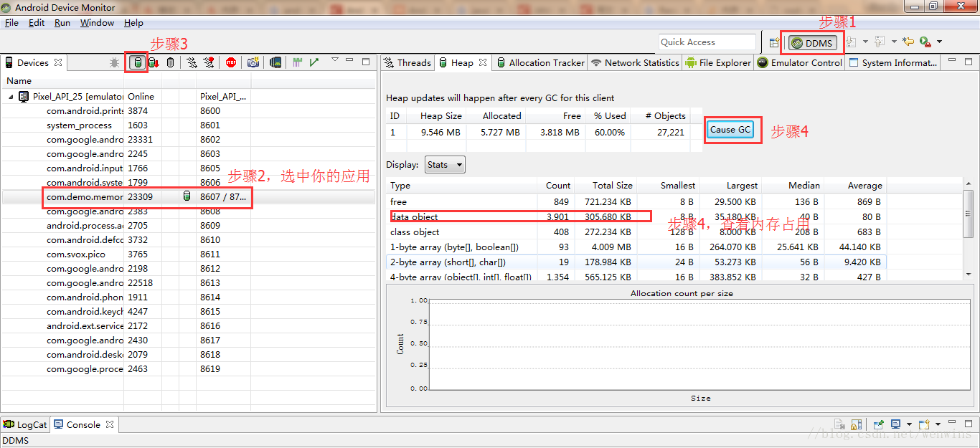This screenshot has width=980, height=448.
Task: Click the Quick Access search field
Action: 707,42
